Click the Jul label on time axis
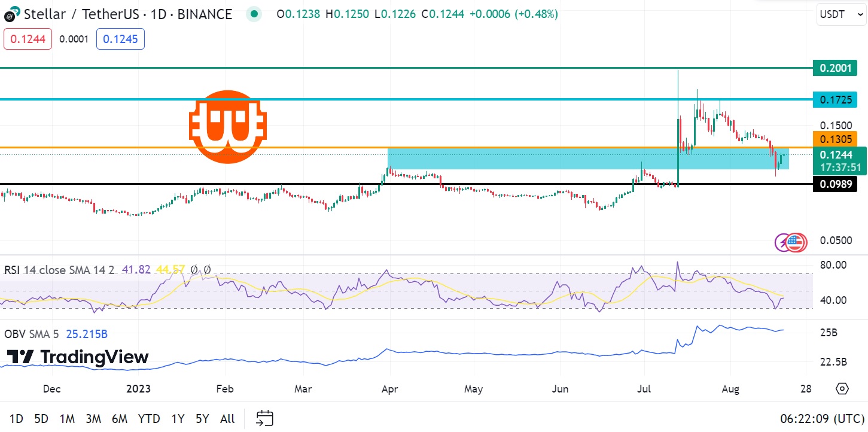 click(645, 389)
